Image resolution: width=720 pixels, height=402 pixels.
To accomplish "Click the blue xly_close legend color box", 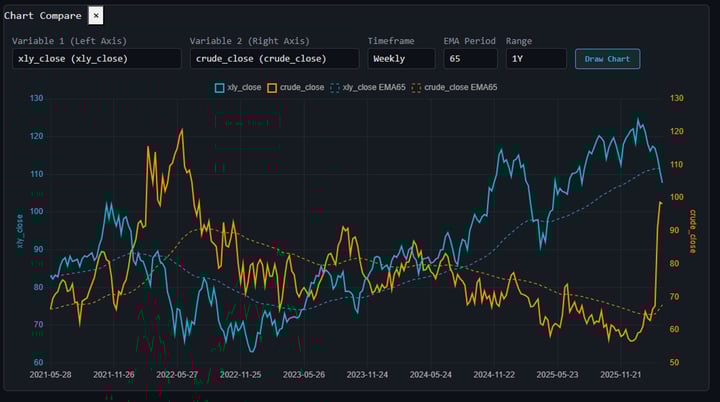I will 219,88.
